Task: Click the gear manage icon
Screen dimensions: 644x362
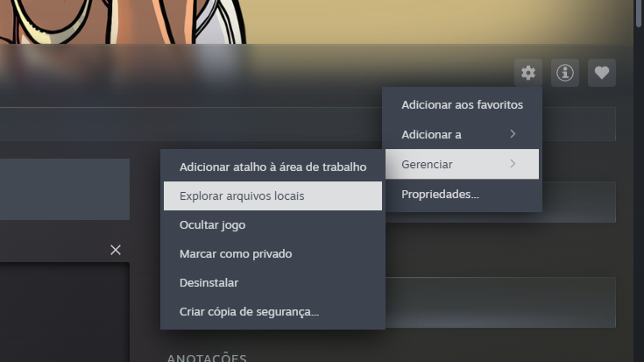Action: point(528,73)
